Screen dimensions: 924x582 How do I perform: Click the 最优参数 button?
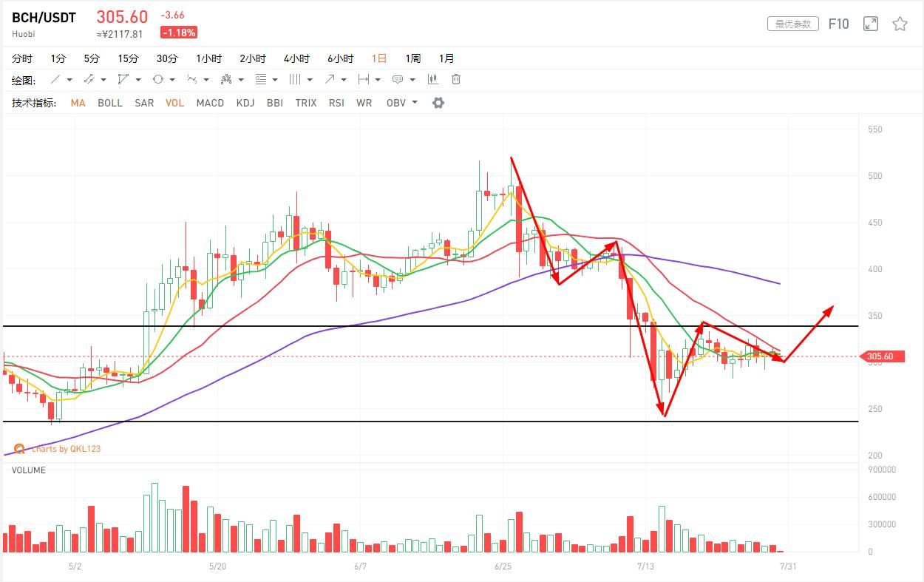[793, 24]
